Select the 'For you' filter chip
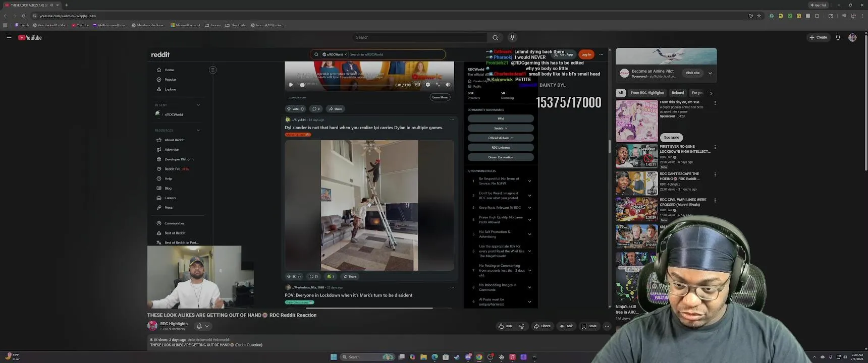The image size is (868, 363). 697,93
